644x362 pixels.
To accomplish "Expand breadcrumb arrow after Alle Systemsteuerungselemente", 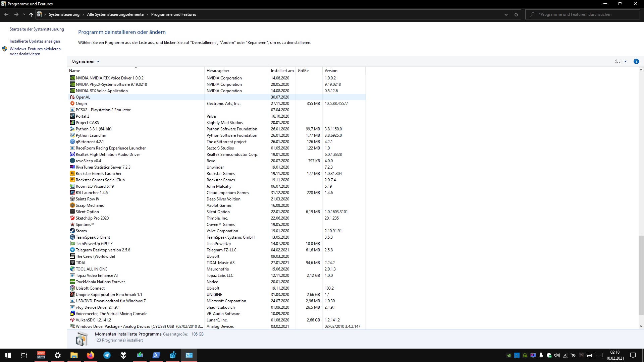I will click(x=148, y=14).
